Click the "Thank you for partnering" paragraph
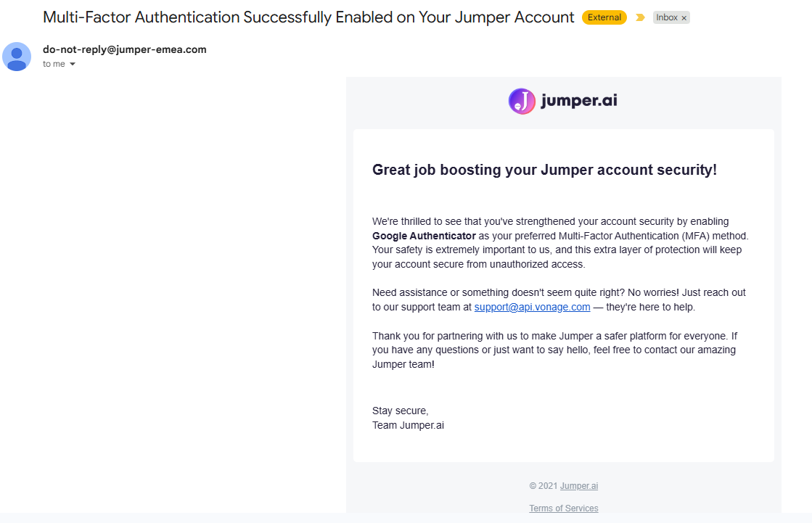 pos(554,350)
